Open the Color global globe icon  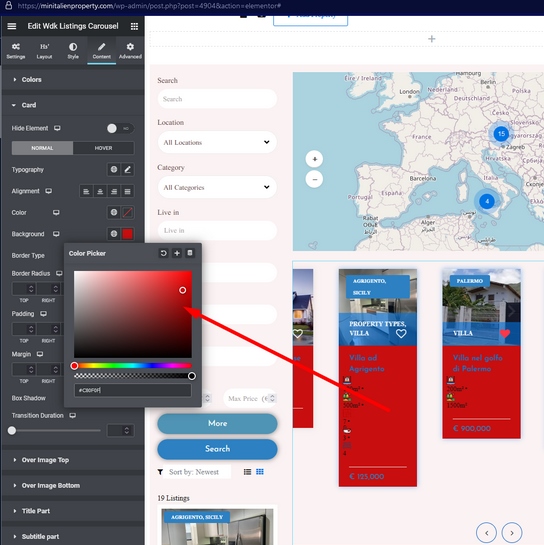click(x=114, y=212)
